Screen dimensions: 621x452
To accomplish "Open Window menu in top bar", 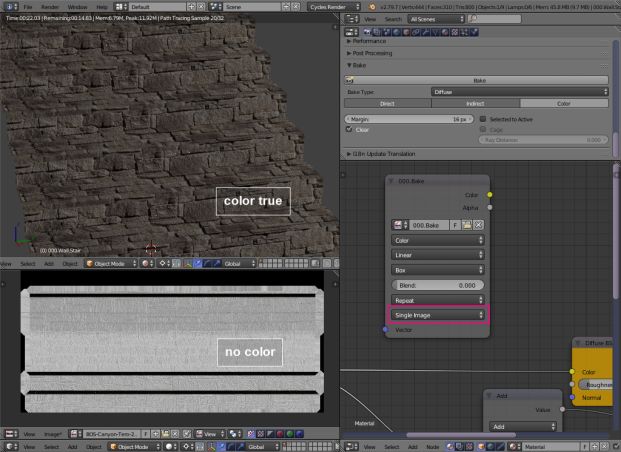I will pos(77,7).
